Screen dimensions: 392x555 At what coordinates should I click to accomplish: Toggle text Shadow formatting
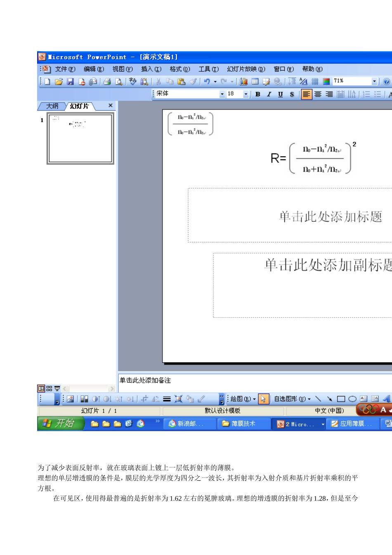[292, 94]
